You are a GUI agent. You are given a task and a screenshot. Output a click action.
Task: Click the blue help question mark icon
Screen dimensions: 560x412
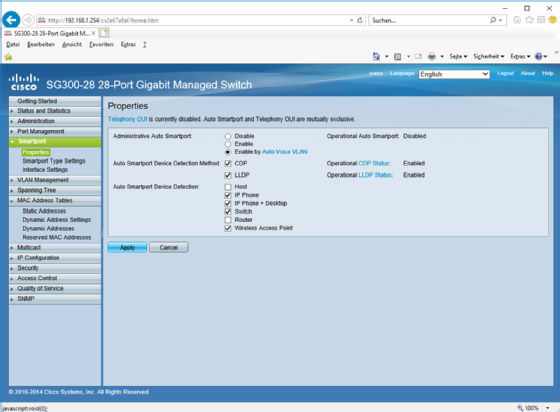(x=538, y=56)
